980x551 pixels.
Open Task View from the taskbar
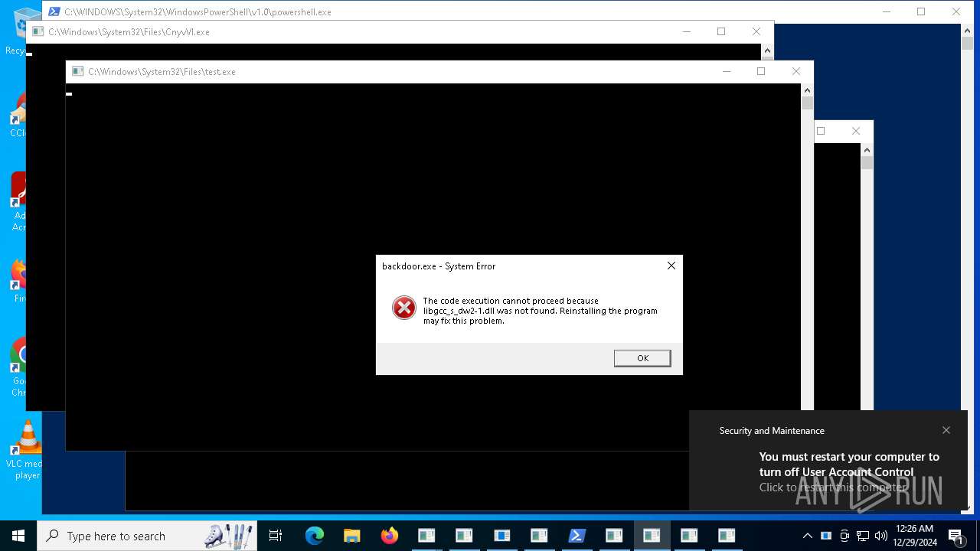[276, 536]
